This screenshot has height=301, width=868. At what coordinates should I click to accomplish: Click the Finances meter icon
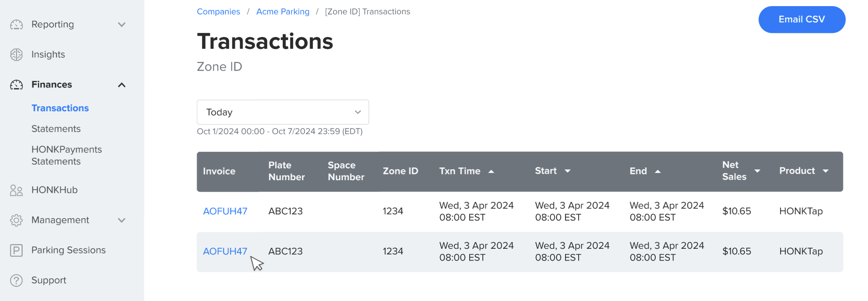[16, 85]
